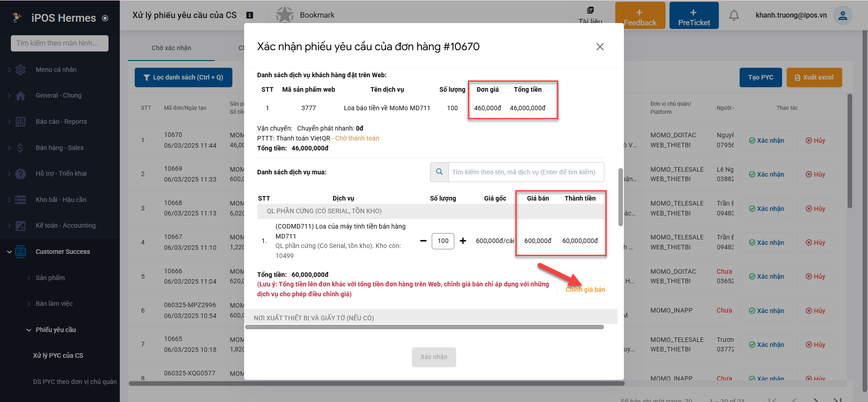The image size is (868, 402).
Task: Click the quantity field showing 100
Action: pyautogui.click(x=443, y=241)
